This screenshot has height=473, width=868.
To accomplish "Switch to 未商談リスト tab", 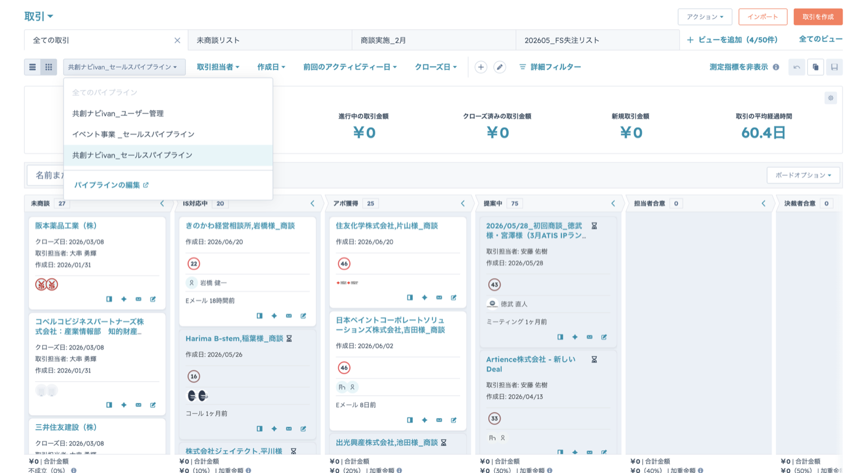I will click(x=270, y=41).
